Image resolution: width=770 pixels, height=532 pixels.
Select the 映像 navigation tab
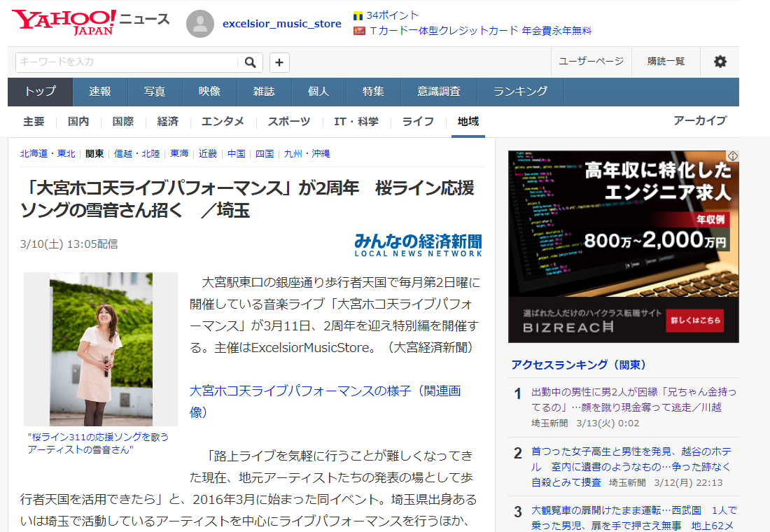pos(210,92)
